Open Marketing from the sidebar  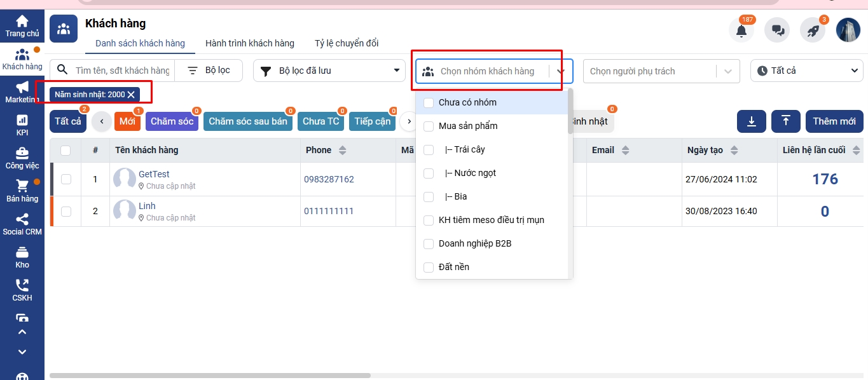coord(22,92)
